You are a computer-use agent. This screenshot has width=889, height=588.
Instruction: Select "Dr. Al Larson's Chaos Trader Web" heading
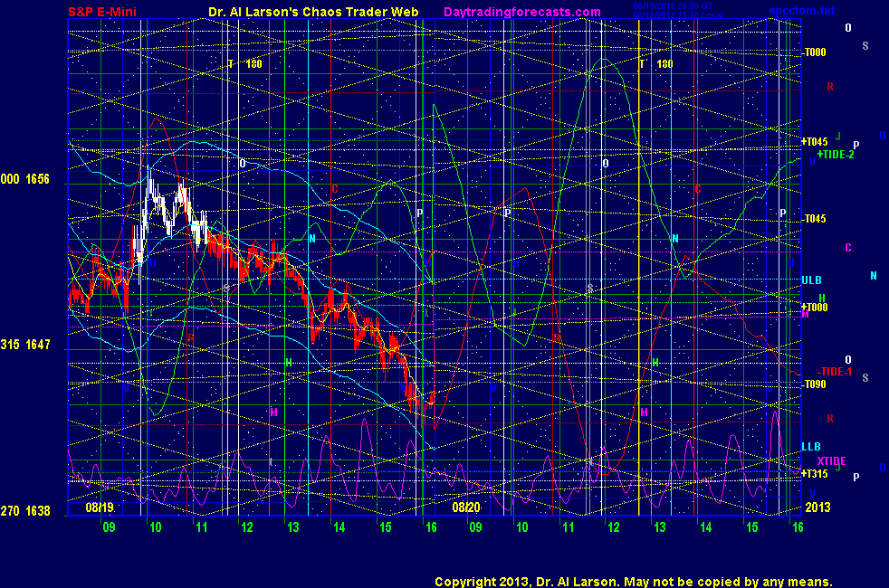point(313,12)
